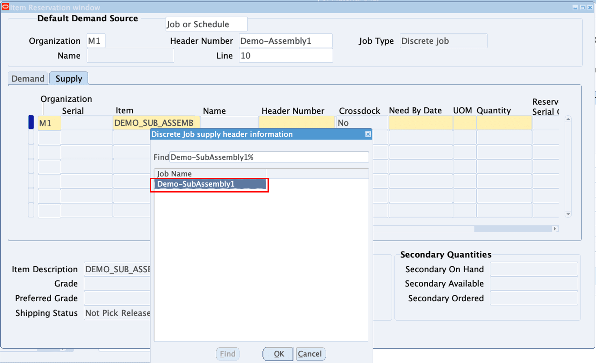This screenshot has height=364, width=596.
Task: Click the Job Type field showing Discrete job
Action: 443,41
